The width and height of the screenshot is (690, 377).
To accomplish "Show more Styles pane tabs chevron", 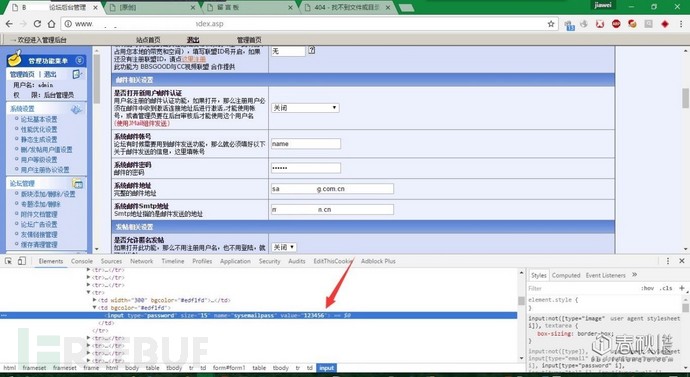I will [635, 275].
